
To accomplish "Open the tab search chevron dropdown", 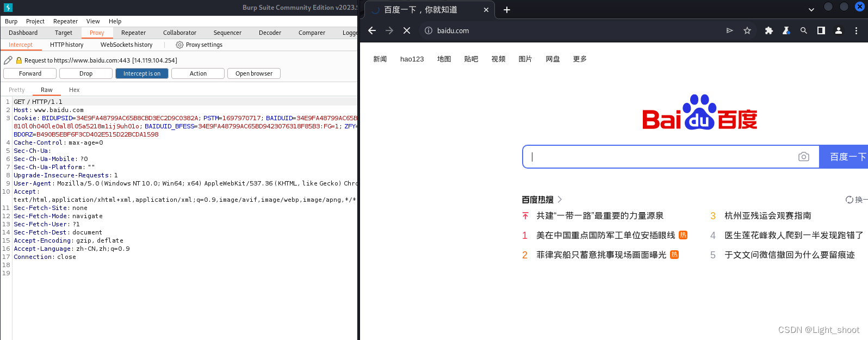I will point(811,10).
